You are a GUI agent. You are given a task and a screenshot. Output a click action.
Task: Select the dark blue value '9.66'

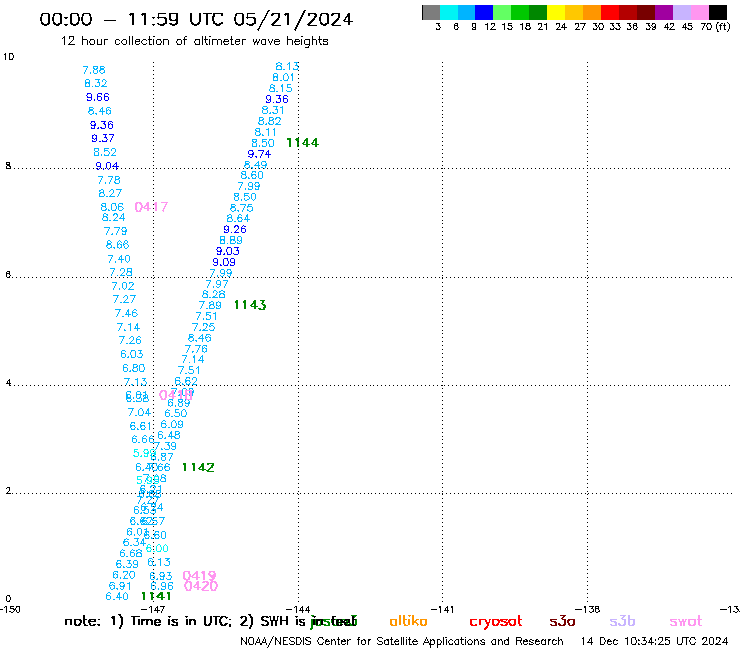tap(98, 97)
